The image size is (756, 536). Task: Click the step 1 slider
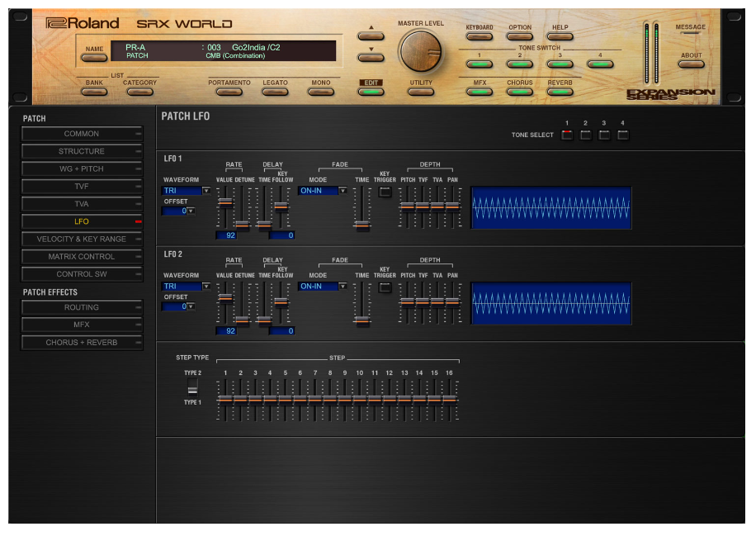224,400
